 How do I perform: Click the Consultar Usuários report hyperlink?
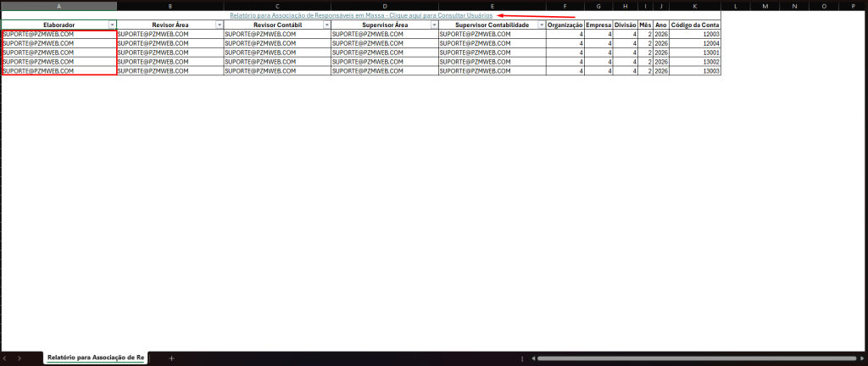tap(361, 15)
